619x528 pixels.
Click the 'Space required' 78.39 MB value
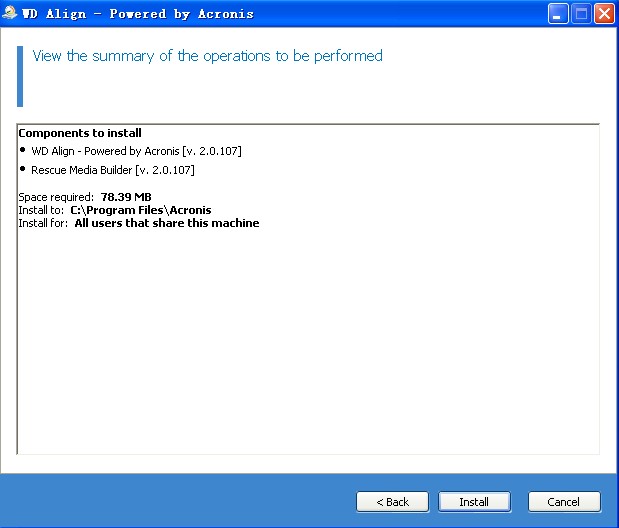point(126,197)
